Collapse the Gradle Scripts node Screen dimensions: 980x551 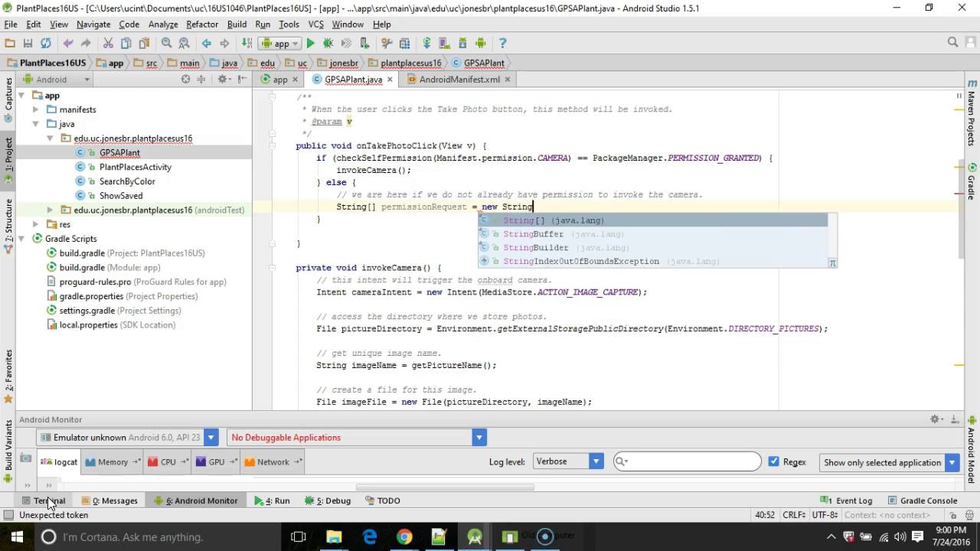click(21, 239)
